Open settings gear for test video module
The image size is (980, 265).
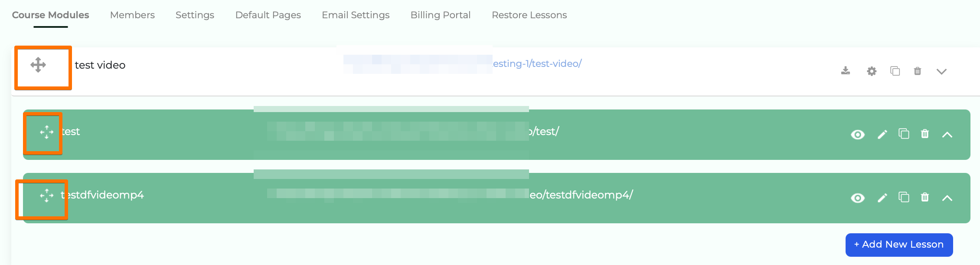(872, 71)
